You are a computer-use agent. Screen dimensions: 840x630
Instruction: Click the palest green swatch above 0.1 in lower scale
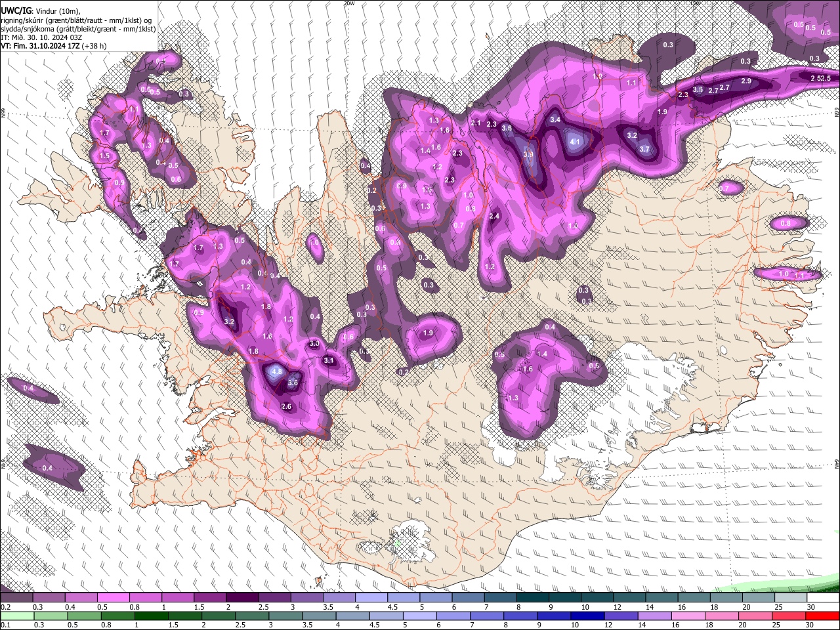(16, 616)
